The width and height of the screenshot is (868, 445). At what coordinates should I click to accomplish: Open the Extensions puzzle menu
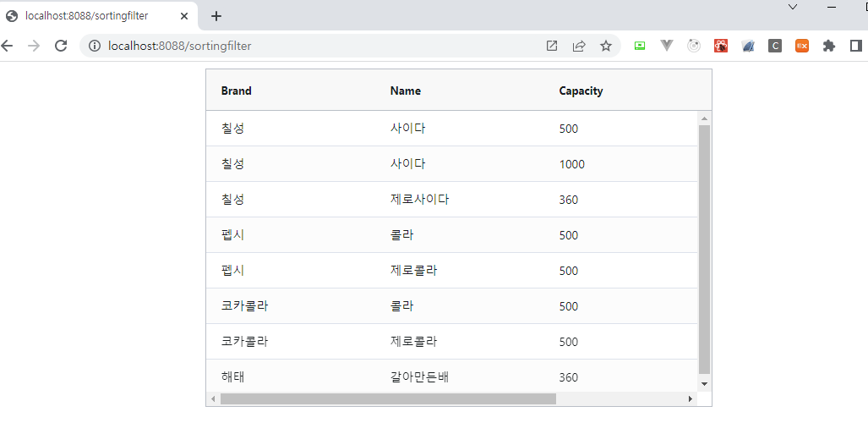click(828, 46)
